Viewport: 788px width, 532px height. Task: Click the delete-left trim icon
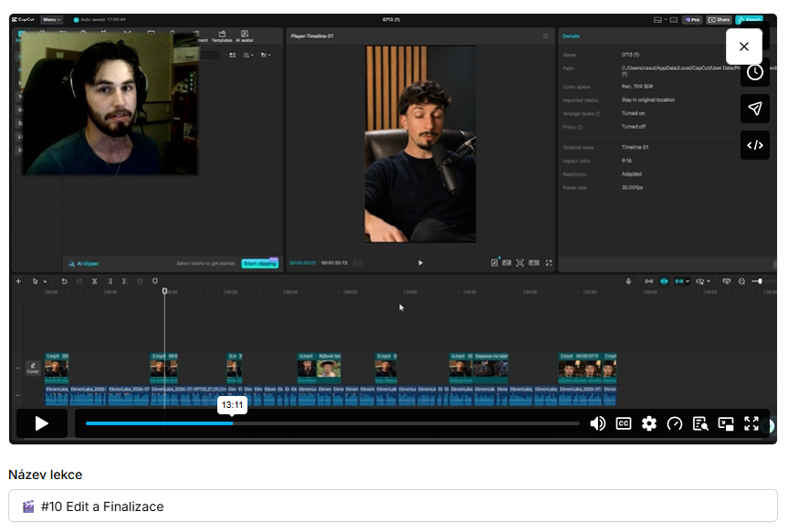click(110, 281)
